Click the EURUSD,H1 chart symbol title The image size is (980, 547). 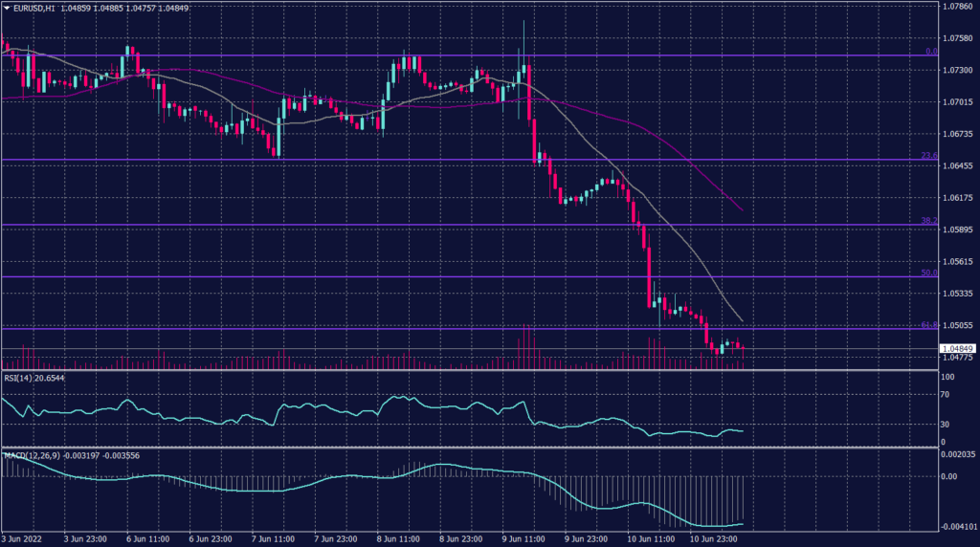point(34,8)
